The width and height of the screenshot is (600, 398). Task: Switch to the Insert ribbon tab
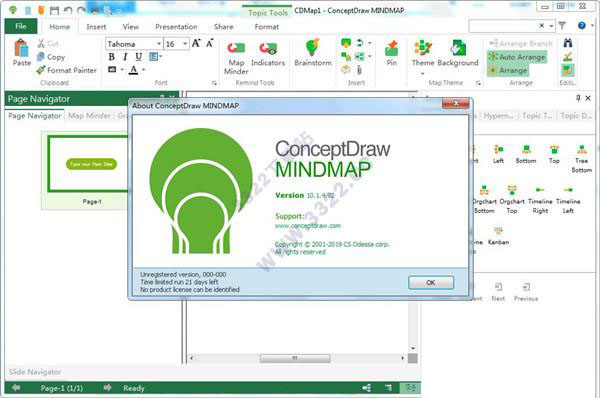tap(96, 27)
